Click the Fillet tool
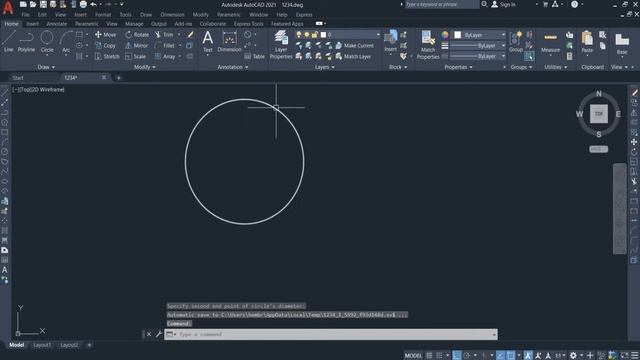The image size is (640, 360). [x=165, y=46]
